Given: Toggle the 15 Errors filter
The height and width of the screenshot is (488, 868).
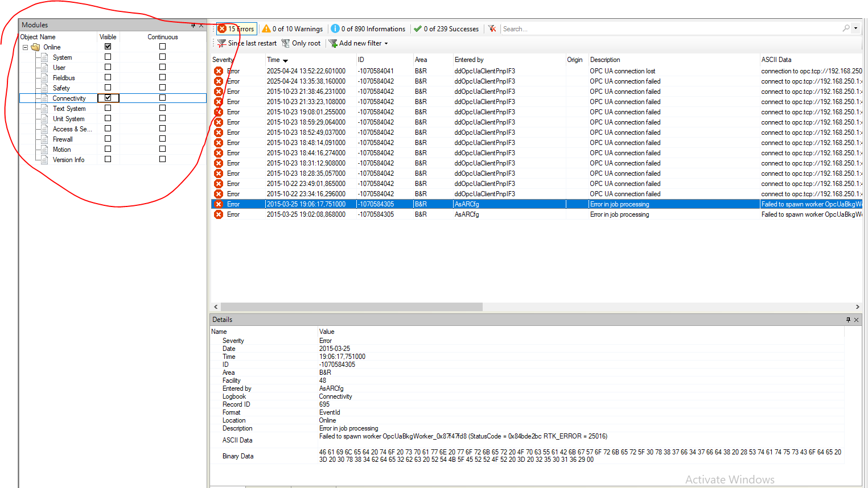Looking at the screenshot, I should coord(236,28).
